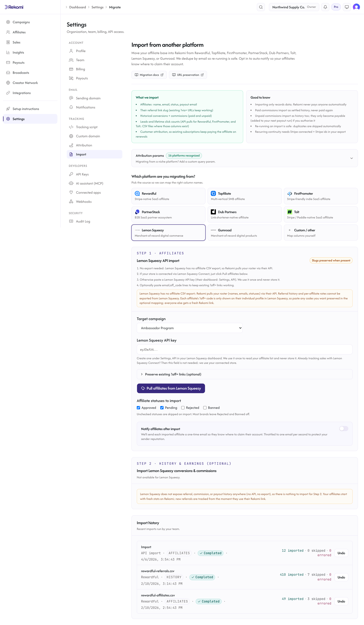Undo the rewardful-affiliates.csv import

point(341,601)
